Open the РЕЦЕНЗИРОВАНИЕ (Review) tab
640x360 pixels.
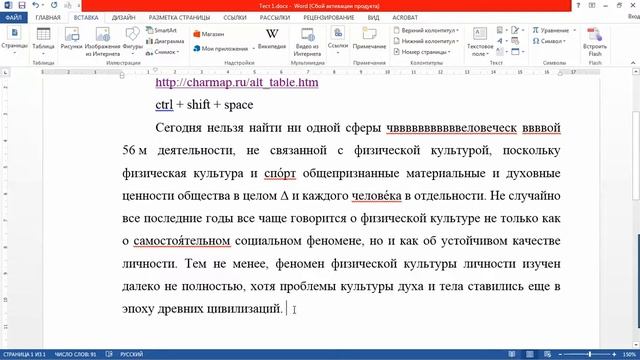pos(329,18)
